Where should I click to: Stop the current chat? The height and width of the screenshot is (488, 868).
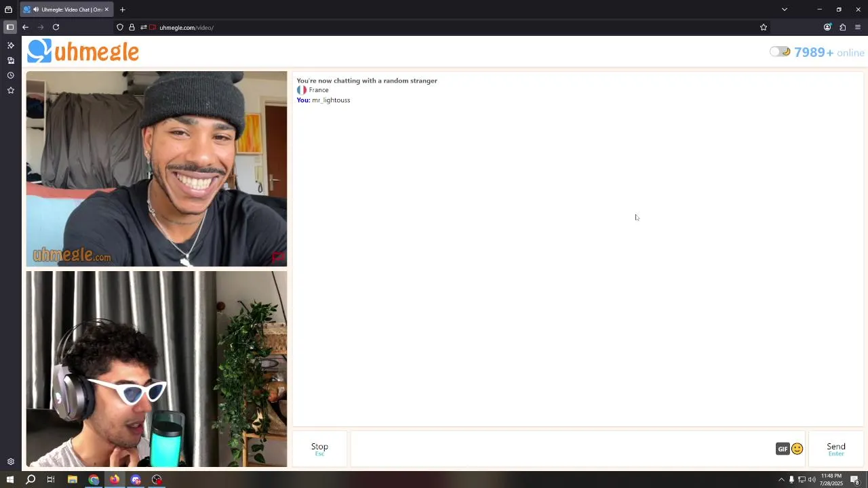[x=319, y=449]
